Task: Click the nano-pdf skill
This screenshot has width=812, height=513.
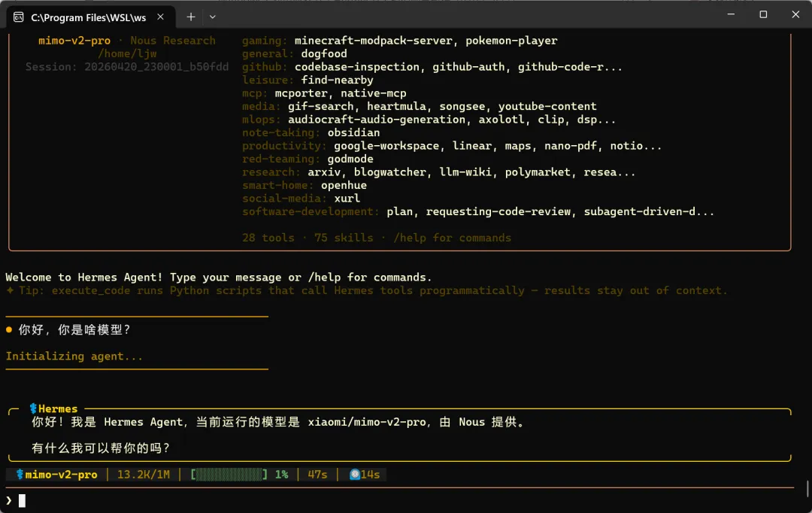Action: tap(570, 146)
